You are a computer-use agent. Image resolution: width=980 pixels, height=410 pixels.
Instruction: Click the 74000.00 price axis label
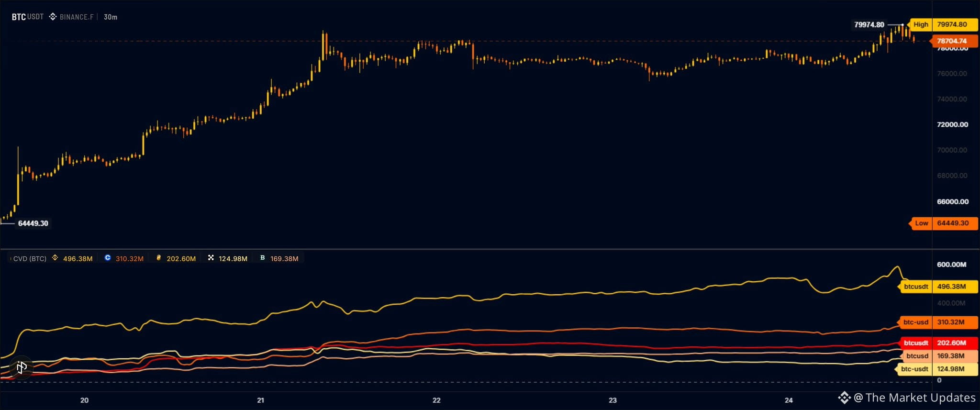pyautogui.click(x=952, y=99)
